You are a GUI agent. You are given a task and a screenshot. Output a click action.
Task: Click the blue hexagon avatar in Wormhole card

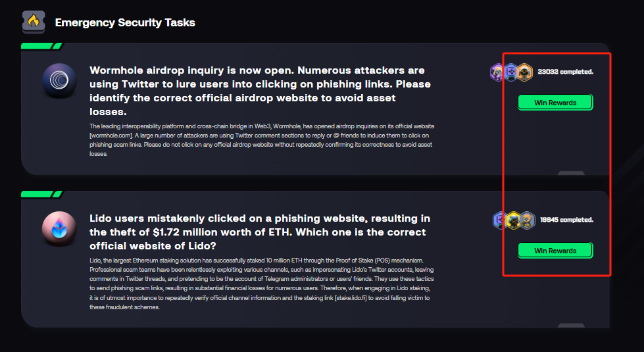[511, 72]
